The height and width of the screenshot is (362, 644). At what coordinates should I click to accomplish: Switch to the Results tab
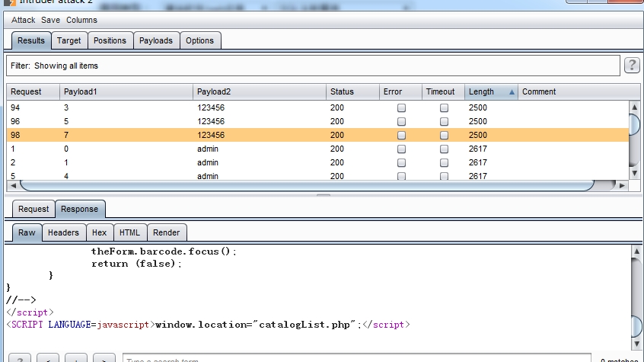(31, 40)
